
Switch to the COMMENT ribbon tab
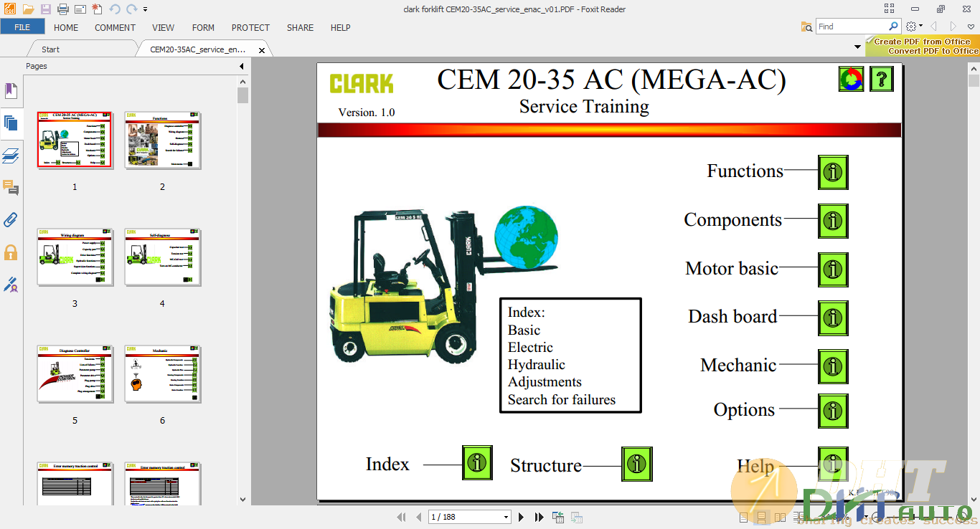pos(115,27)
